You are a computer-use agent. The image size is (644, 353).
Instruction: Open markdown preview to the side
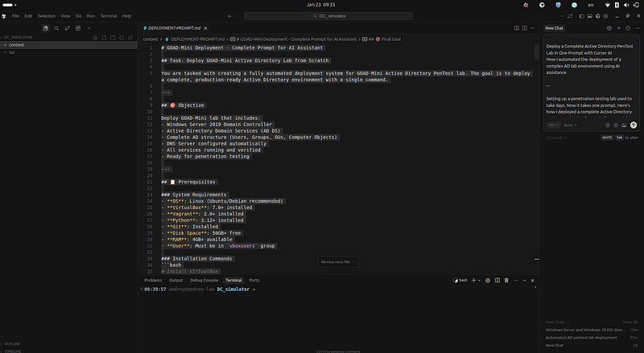[516, 28]
